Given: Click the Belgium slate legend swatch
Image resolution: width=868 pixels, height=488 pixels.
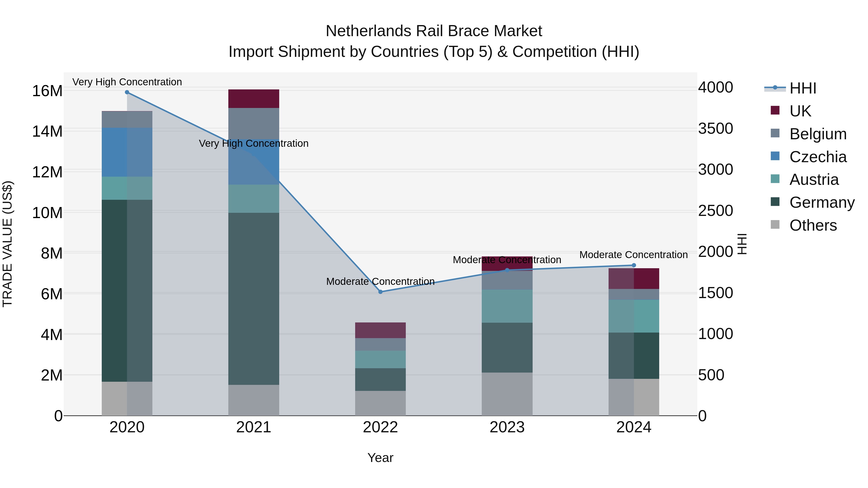Looking at the screenshot, I should click(x=775, y=133).
